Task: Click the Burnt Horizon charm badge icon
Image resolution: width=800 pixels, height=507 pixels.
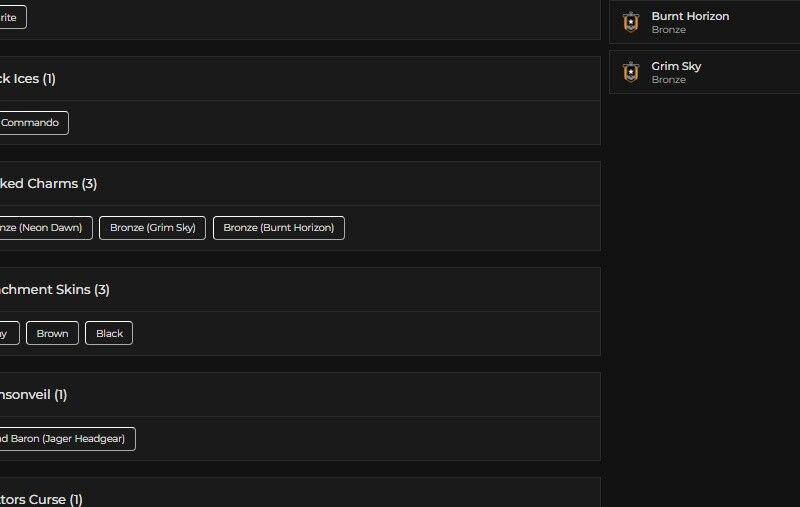Action: coord(630,22)
